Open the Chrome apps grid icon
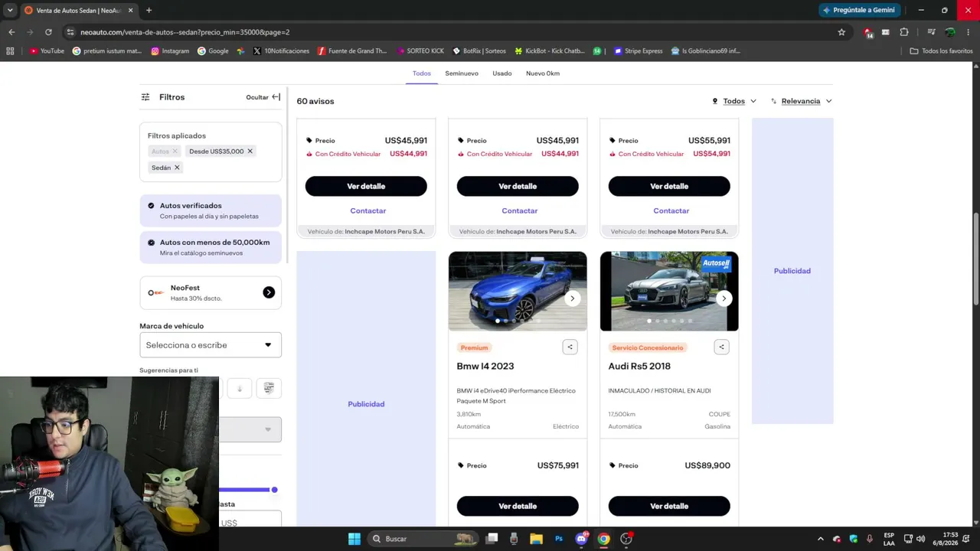 point(10,51)
